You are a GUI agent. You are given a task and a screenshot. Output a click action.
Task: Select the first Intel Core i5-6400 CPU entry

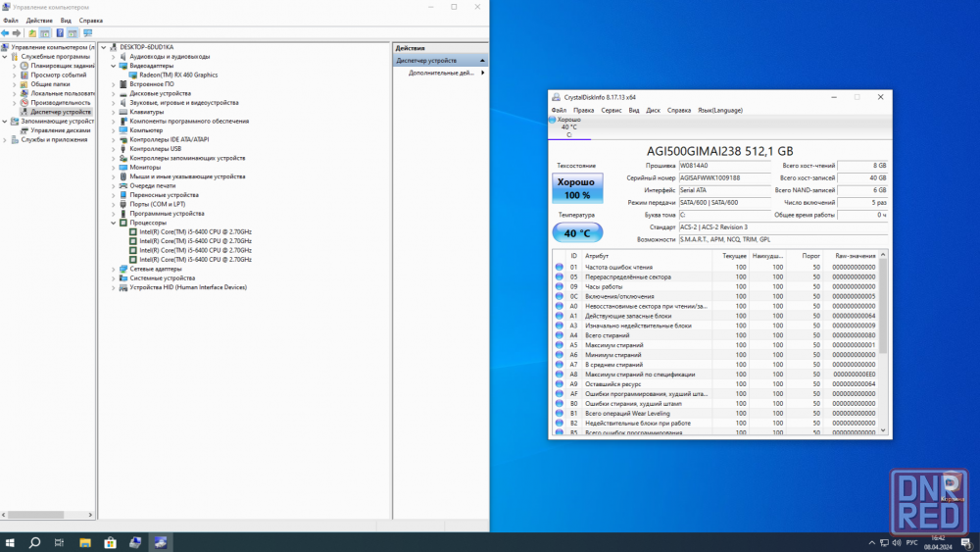pyautogui.click(x=195, y=231)
